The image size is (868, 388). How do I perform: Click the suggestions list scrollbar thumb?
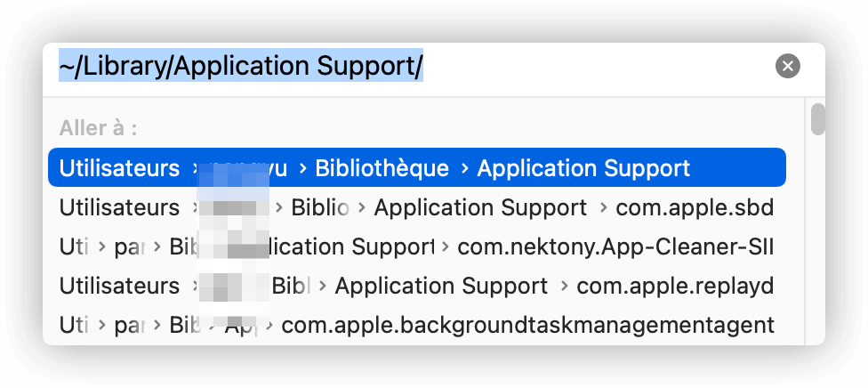coord(817,120)
